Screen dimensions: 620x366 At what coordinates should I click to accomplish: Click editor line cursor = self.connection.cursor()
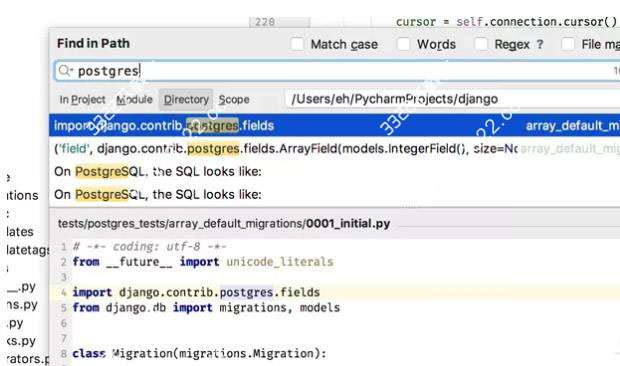507,21
